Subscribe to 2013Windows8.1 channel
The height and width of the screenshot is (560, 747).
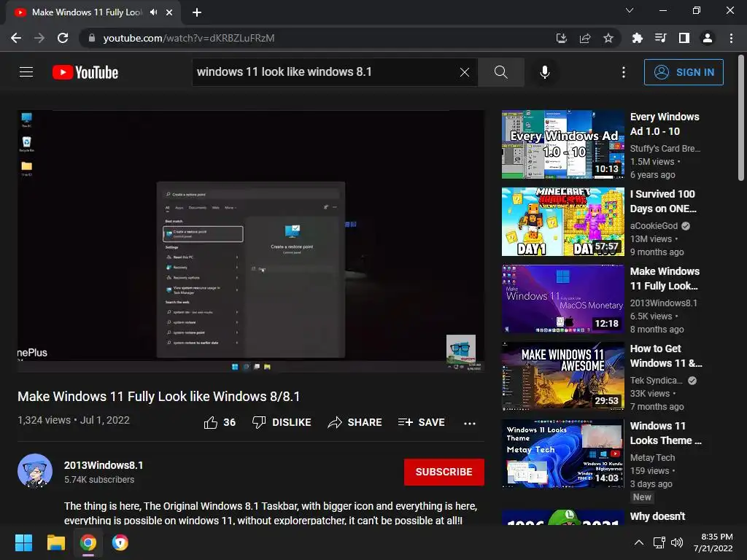[x=444, y=472]
